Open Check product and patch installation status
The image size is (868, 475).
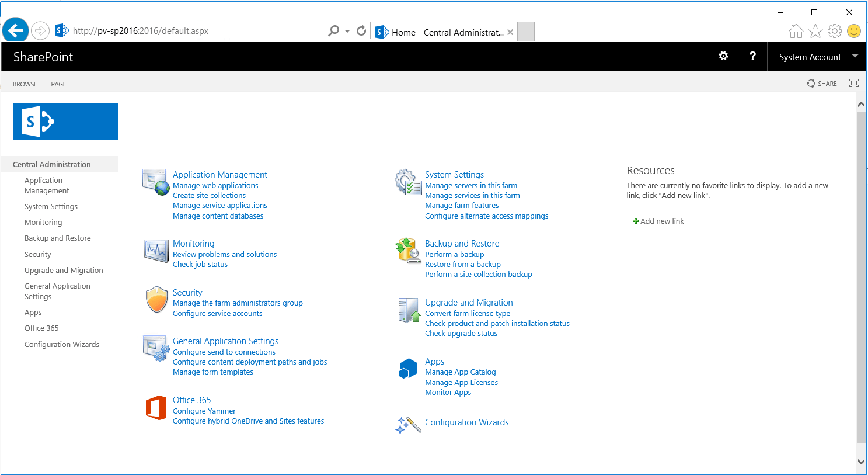[x=497, y=323]
